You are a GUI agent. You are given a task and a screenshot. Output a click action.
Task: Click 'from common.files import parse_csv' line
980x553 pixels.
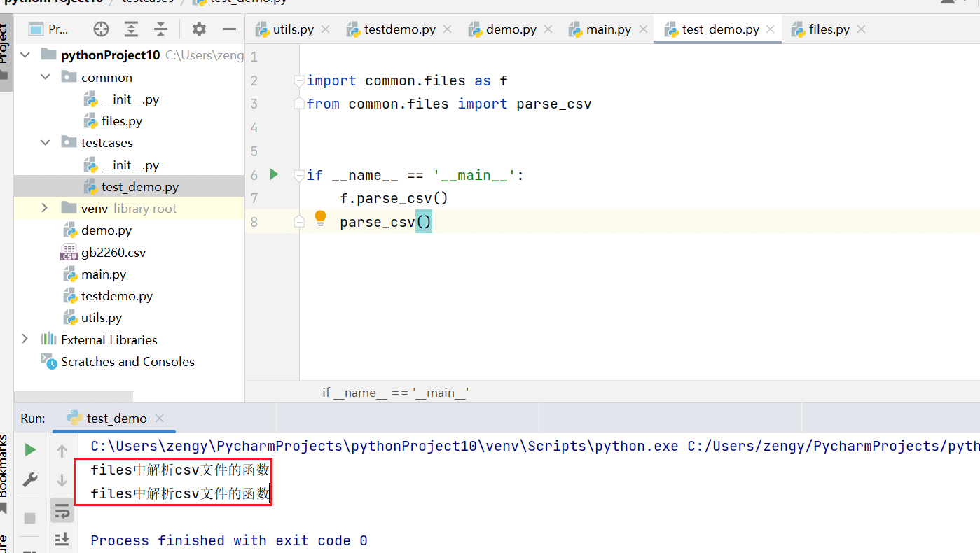(x=449, y=104)
